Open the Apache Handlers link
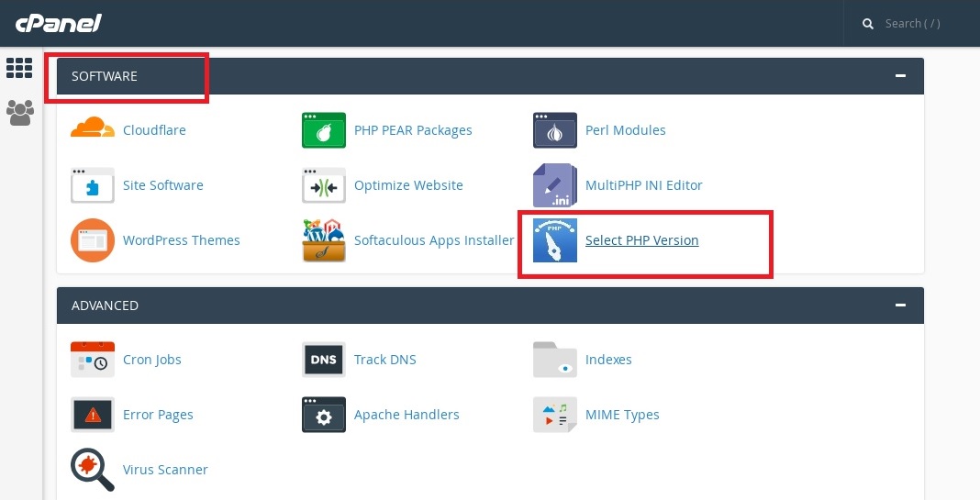980x500 pixels. 406,415
